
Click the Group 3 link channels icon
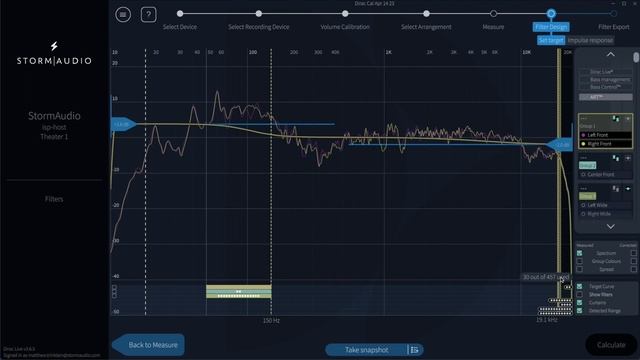(616, 189)
